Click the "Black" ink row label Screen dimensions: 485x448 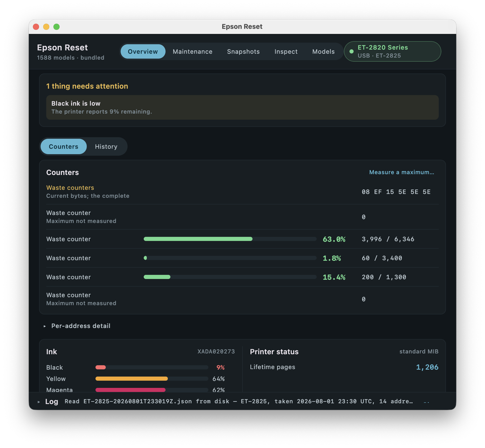(x=55, y=368)
